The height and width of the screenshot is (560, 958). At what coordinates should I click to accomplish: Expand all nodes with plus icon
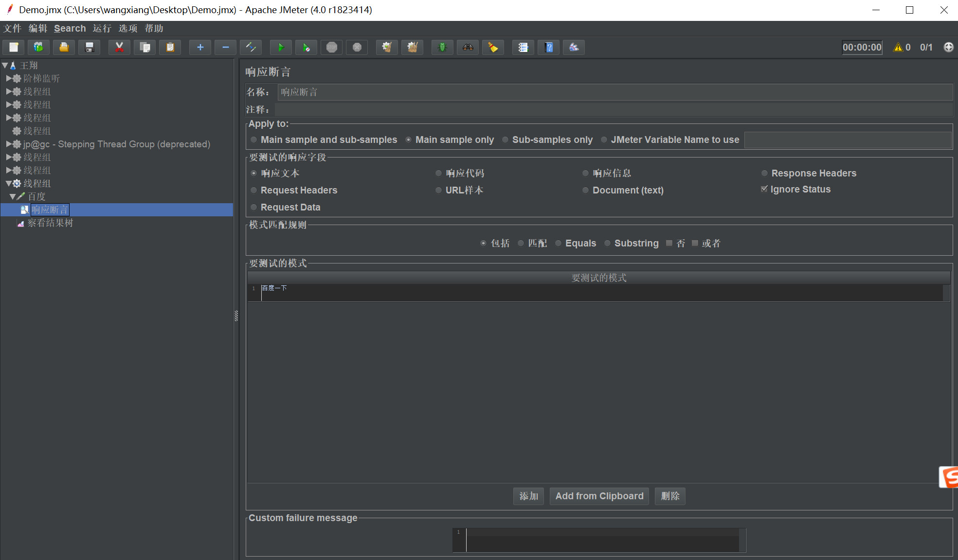coord(200,47)
